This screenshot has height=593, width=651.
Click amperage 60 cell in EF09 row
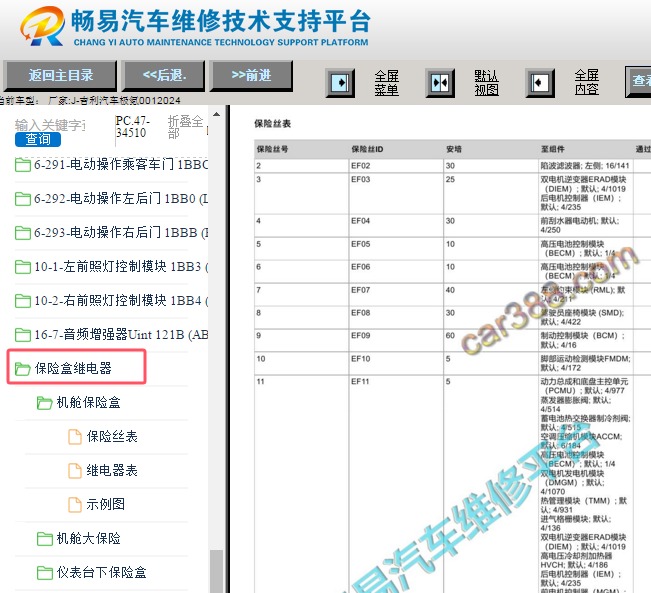[491, 340]
